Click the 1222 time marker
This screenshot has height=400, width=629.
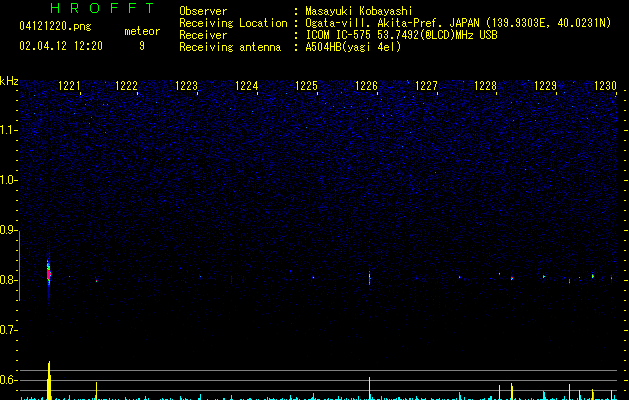(x=126, y=86)
